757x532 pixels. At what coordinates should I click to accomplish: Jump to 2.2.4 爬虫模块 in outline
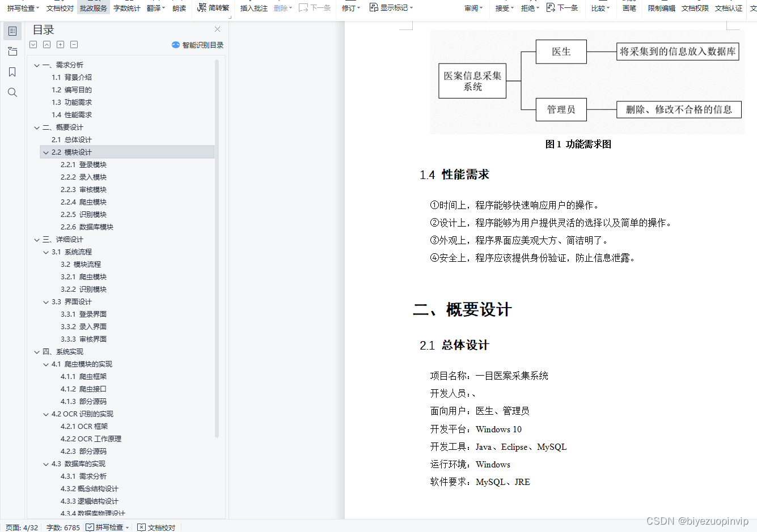click(x=83, y=202)
